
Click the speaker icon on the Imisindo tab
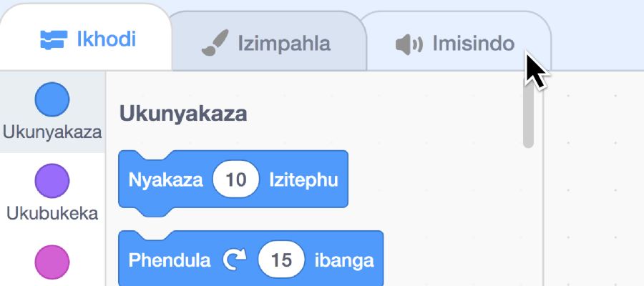[409, 44]
